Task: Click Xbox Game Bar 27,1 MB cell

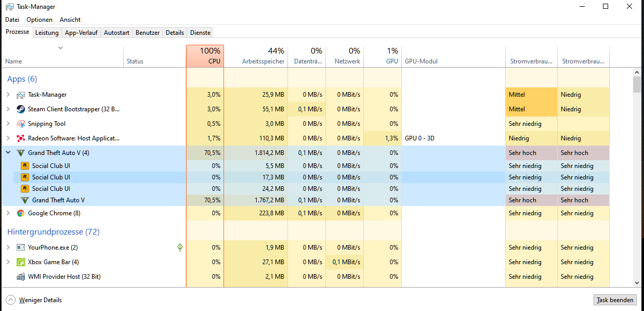Action: coord(256,262)
